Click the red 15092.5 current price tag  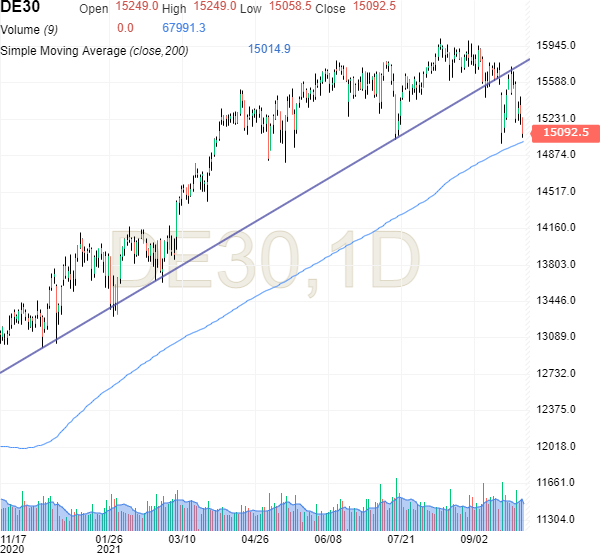click(x=565, y=132)
